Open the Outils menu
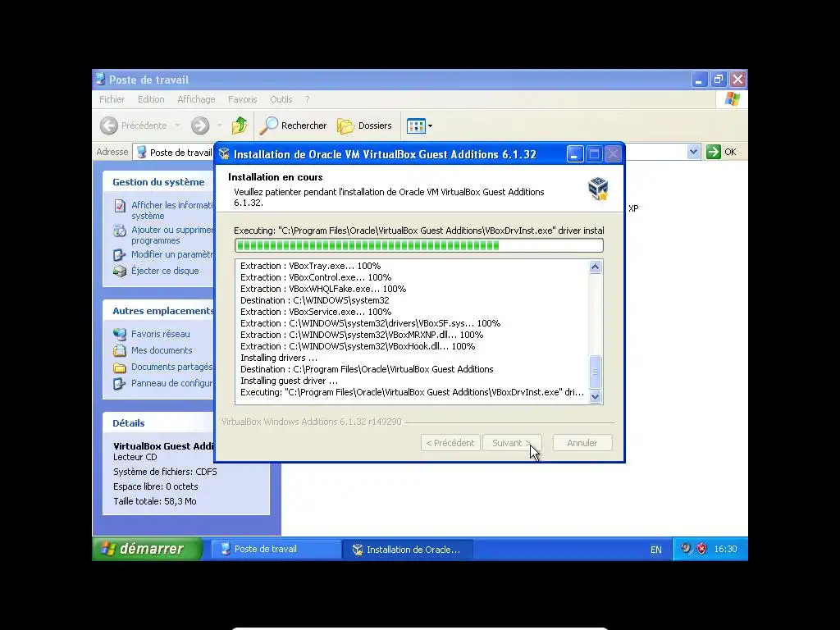 coord(281,99)
